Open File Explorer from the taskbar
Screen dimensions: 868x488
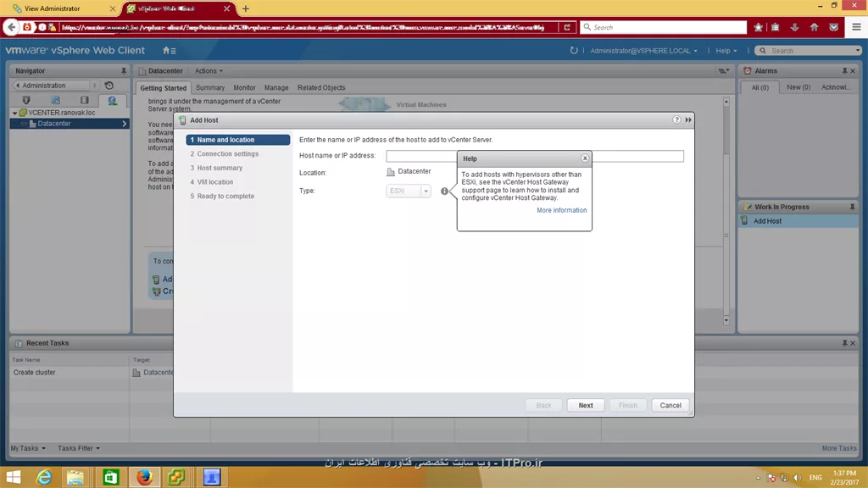(x=75, y=477)
